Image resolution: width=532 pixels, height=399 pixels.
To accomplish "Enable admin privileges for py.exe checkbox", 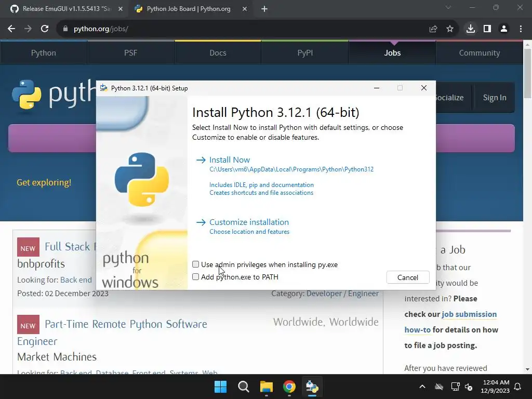I will tap(196, 264).
